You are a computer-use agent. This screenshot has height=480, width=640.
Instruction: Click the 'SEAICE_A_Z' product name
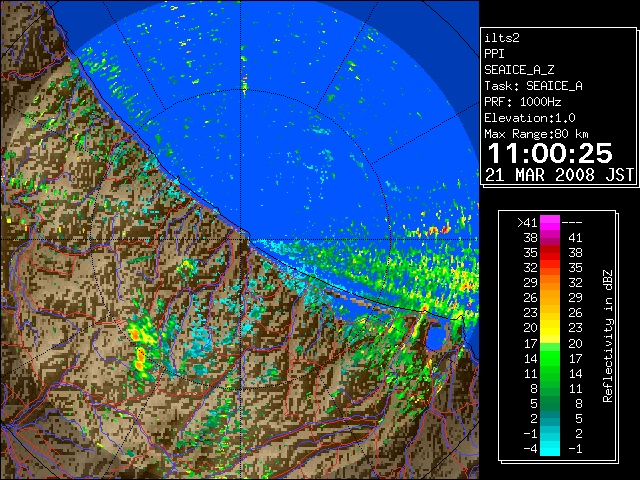coord(519,70)
